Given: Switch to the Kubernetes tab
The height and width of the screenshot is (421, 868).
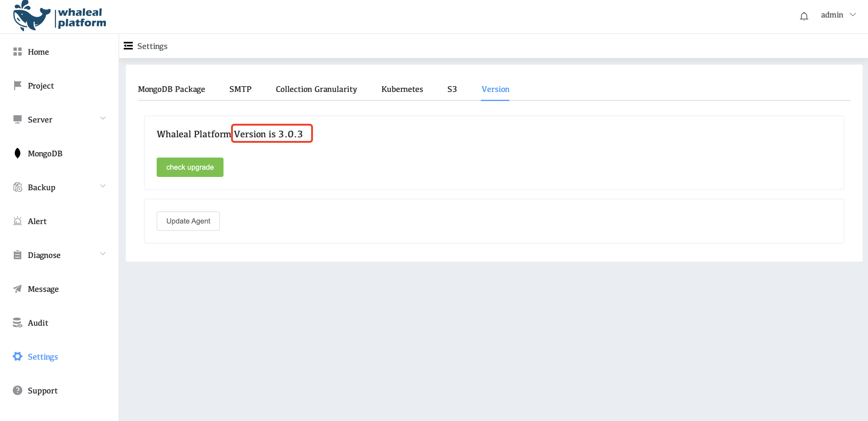Looking at the screenshot, I should tap(402, 89).
